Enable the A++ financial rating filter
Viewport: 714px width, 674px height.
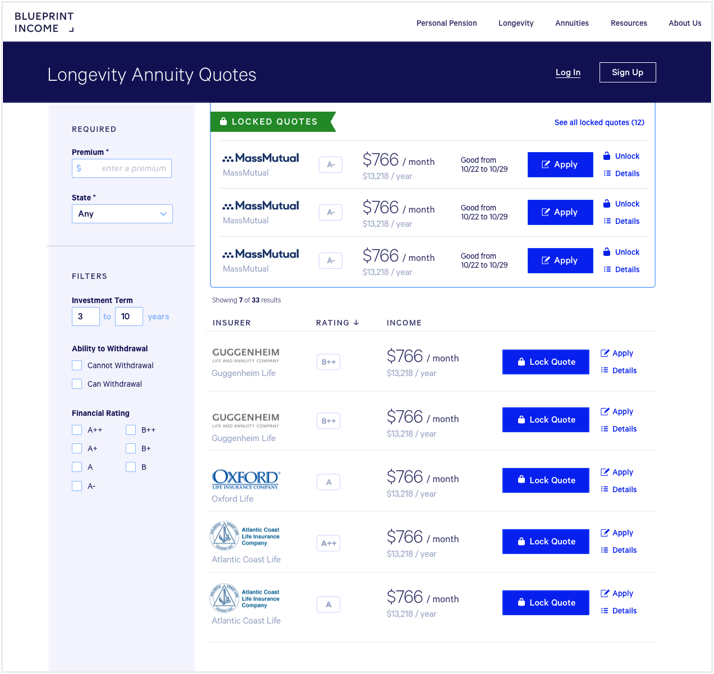click(77, 430)
